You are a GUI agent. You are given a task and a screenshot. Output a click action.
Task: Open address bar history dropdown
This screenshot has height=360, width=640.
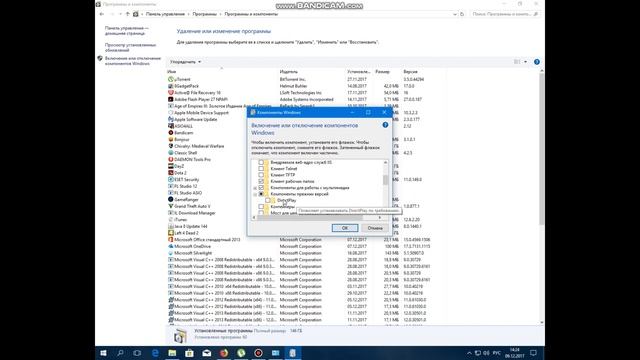455,14
